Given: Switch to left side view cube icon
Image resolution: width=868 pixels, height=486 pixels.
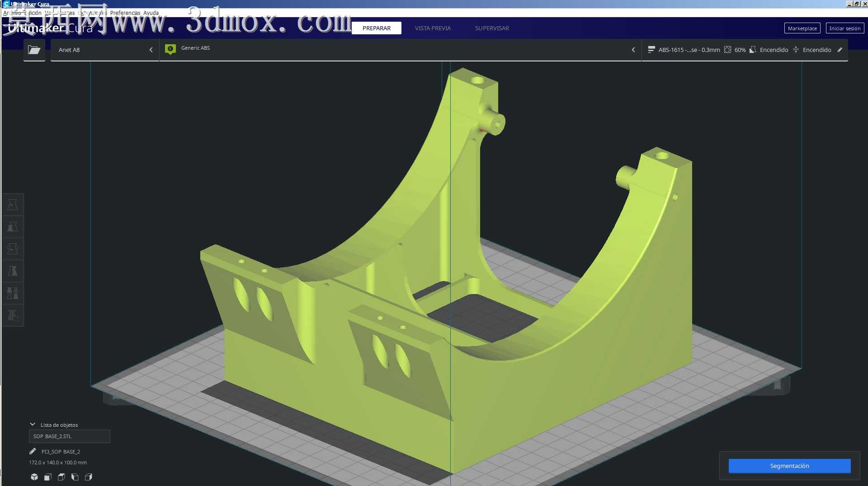Looking at the screenshot, I should 75,477.
